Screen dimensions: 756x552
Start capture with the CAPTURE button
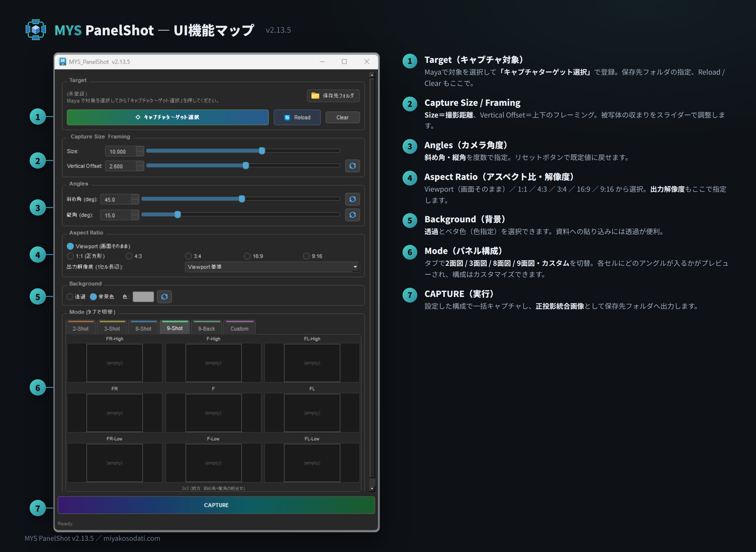click(x=217, y=505)
